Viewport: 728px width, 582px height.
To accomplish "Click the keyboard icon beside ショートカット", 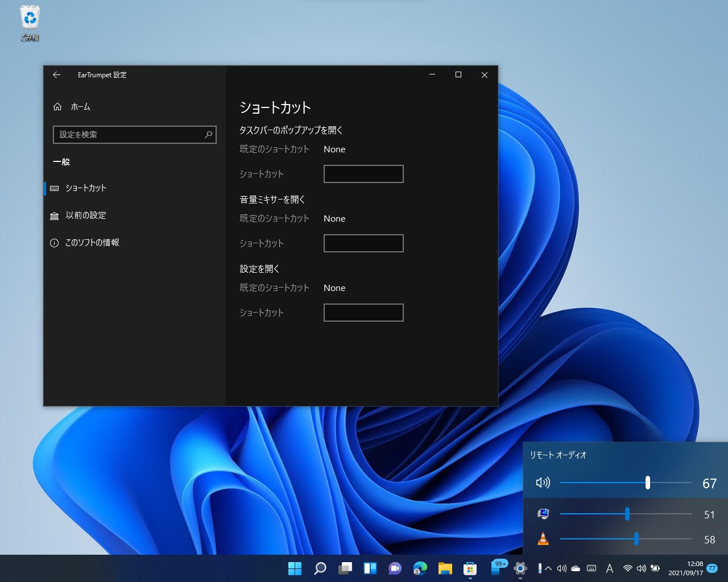I will point(54,188).
